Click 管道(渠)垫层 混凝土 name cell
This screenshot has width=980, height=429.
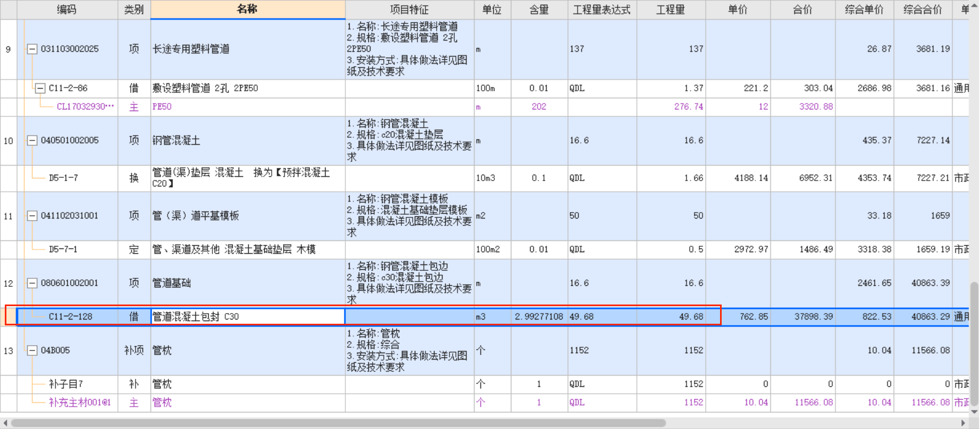248,178
